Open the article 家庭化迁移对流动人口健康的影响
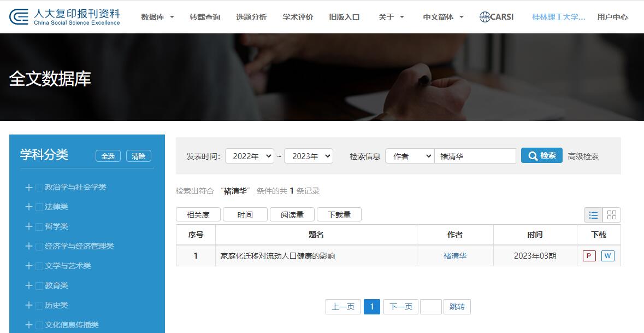 click(277, 256)
